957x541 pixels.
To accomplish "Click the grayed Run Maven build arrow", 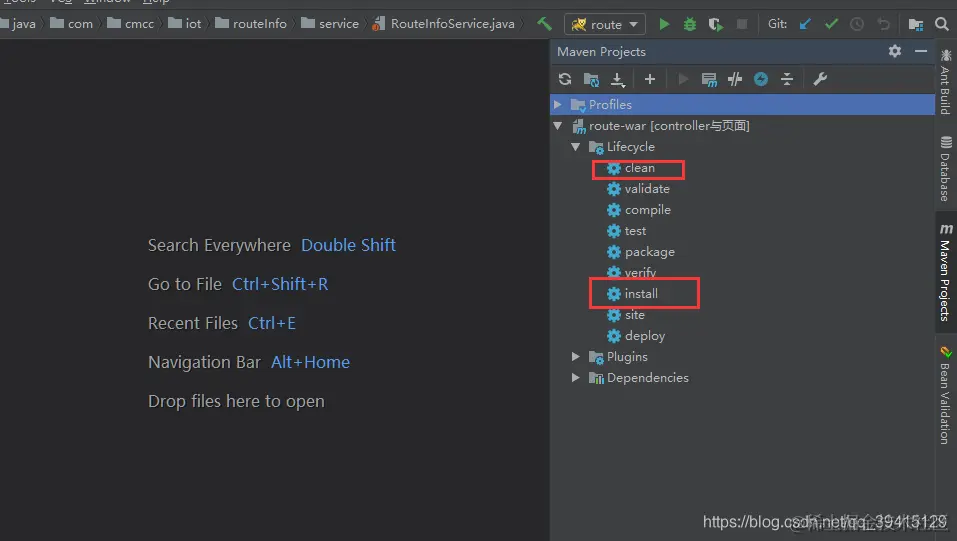I will coord(683,79).
